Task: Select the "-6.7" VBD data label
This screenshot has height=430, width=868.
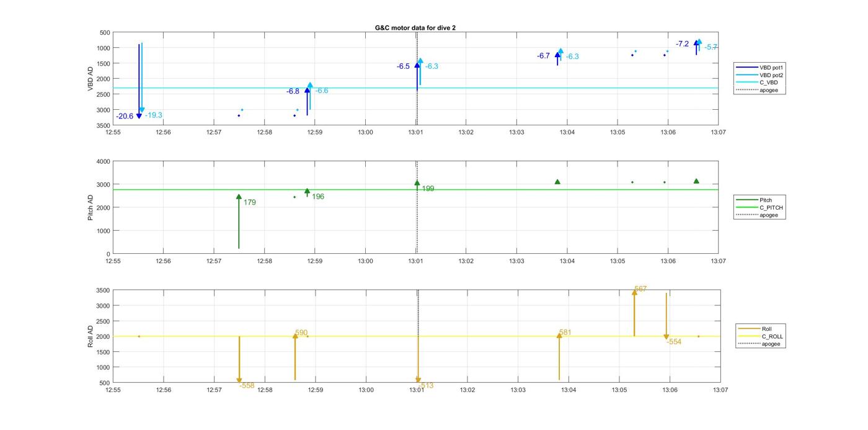Action: click(543, 56)
